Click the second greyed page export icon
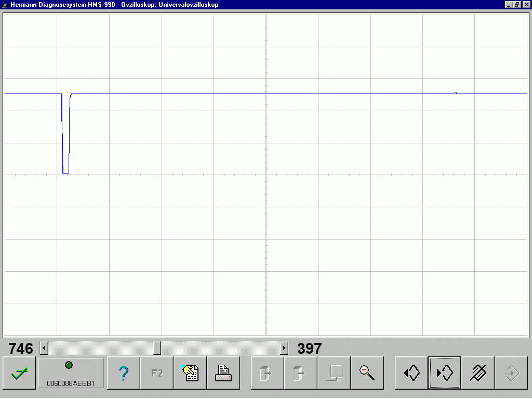Viewport: 532px width, 399px height. click(301, 373)
